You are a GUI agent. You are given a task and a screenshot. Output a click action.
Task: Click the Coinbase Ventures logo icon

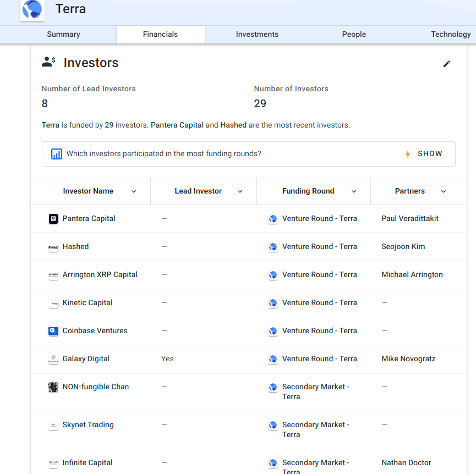click(x=53, y=331)
